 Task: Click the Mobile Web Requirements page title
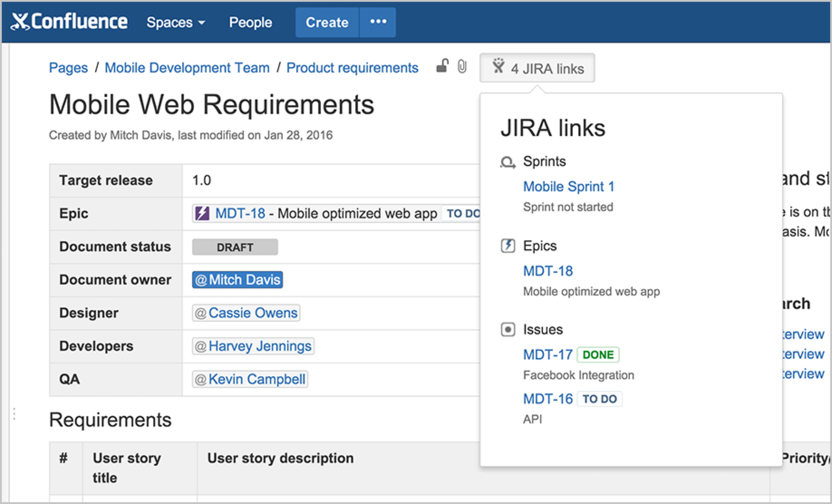(x=212, y=105)
